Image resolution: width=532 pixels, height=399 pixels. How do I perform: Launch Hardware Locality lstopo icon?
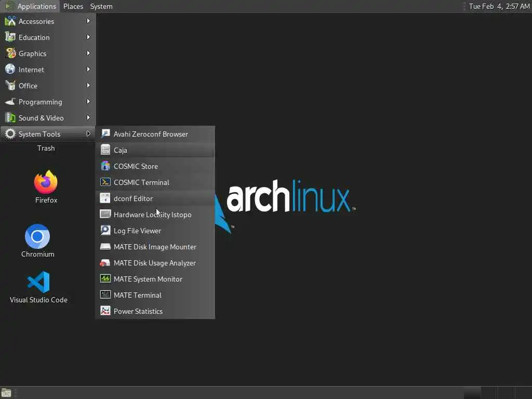(105, 215)
